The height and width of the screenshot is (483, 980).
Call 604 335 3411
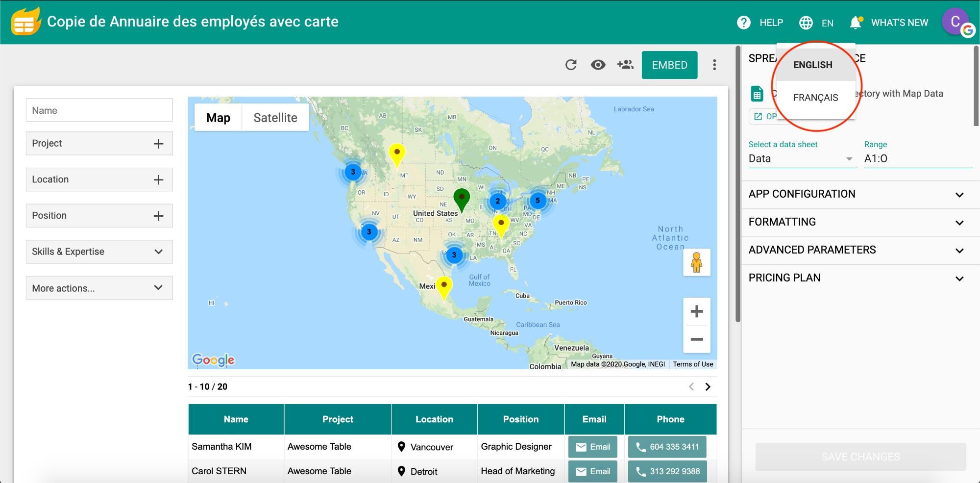click(667, 447)
